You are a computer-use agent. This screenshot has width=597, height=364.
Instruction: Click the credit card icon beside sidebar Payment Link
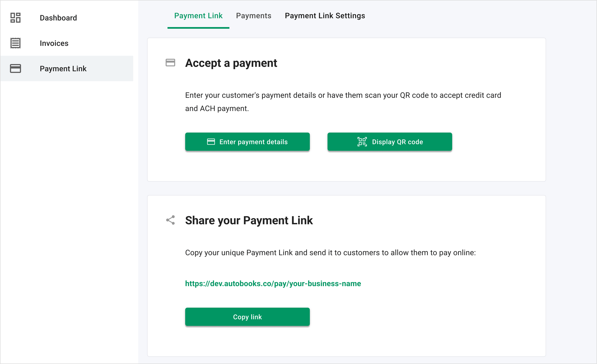[x=15, y=69]
